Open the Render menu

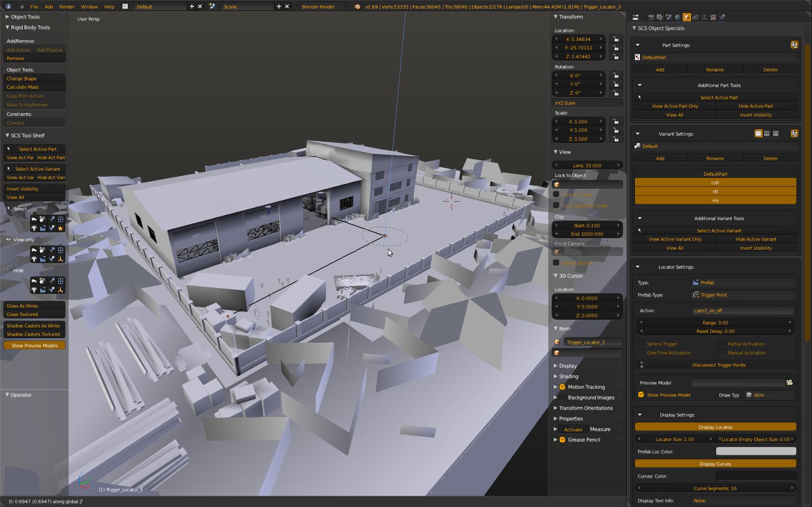[66, 7]
